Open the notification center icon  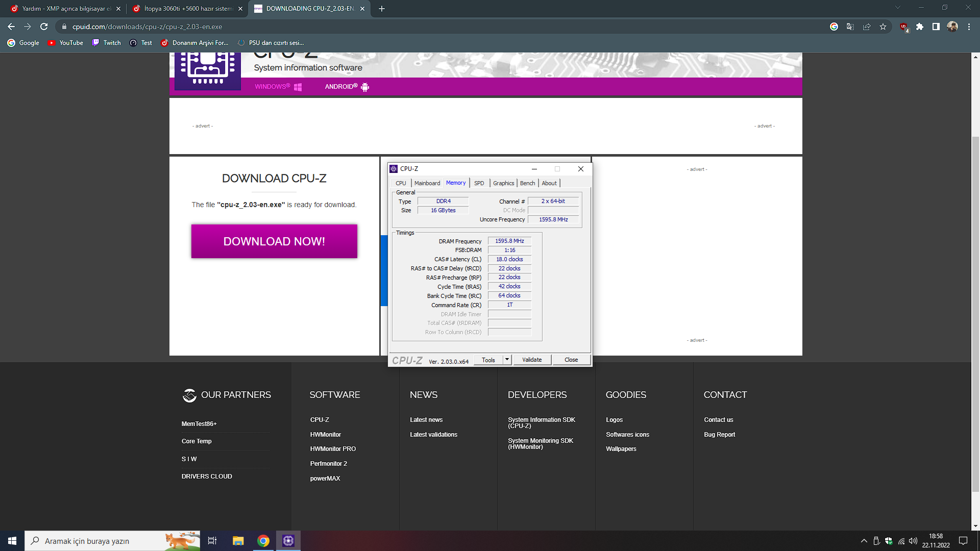click(963, 541)
